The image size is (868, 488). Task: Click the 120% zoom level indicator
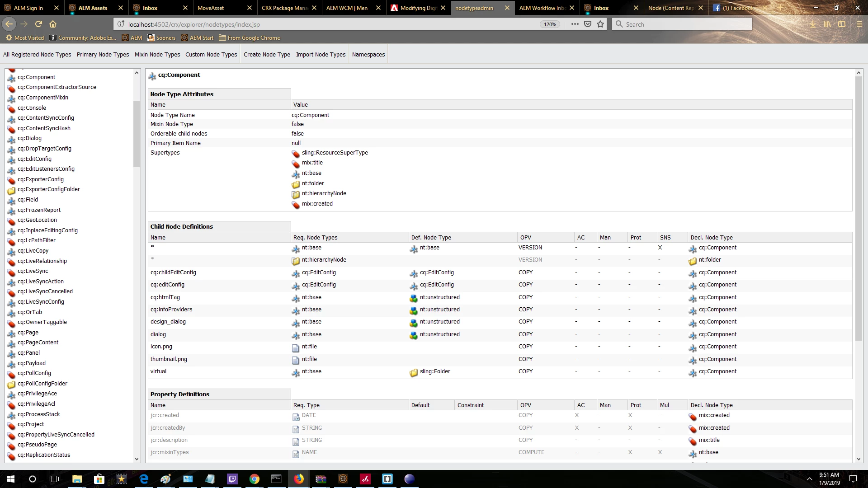550,24
